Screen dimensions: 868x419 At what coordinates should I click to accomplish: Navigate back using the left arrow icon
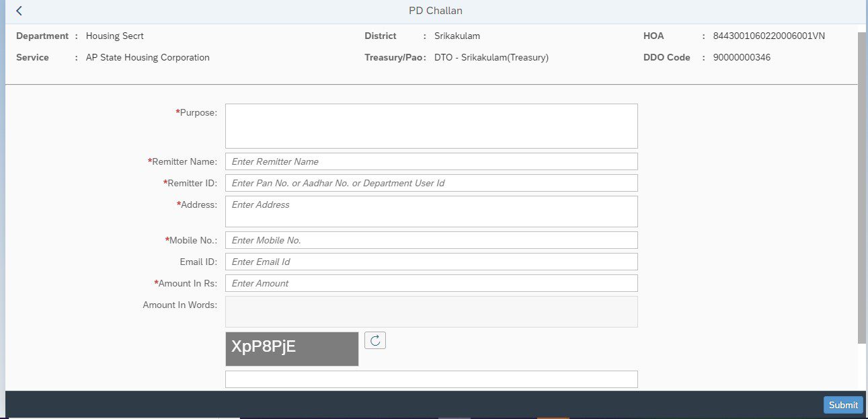tap(17, 11)
